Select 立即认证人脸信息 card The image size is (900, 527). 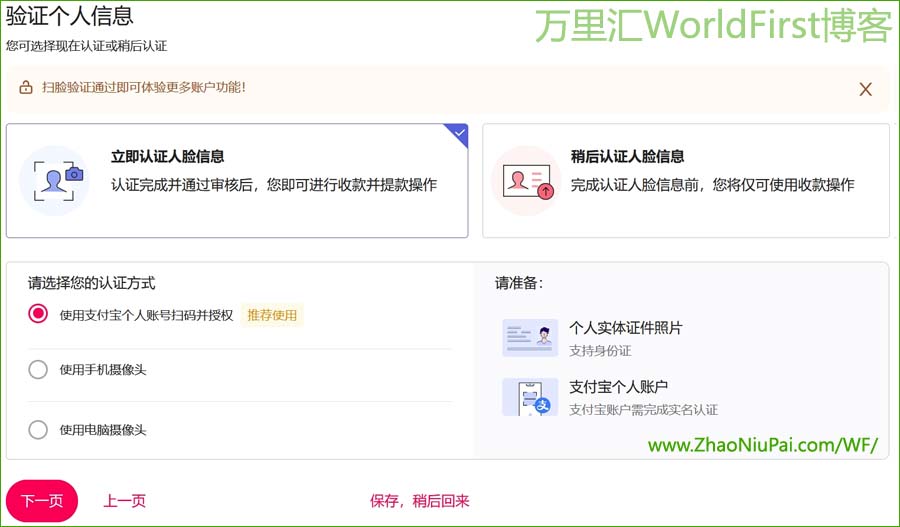[237, 180]
